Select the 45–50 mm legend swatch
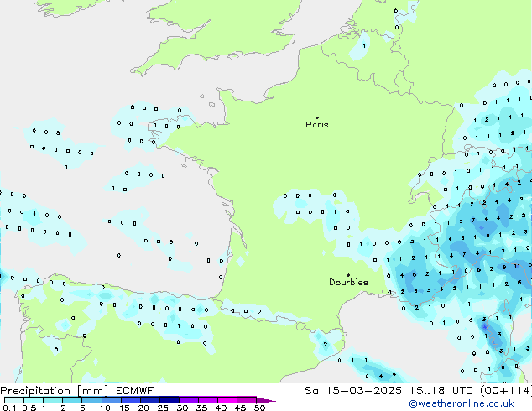This screenshot has height=411, width=532. 247,400
